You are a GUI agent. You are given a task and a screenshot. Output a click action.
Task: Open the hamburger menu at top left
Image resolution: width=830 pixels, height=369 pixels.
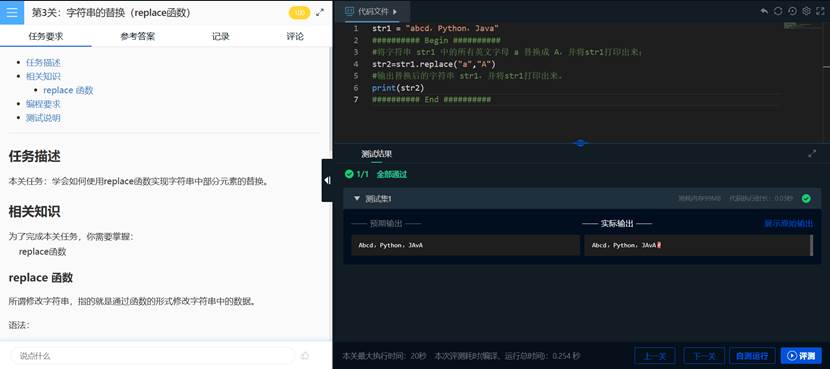point(12,12)
